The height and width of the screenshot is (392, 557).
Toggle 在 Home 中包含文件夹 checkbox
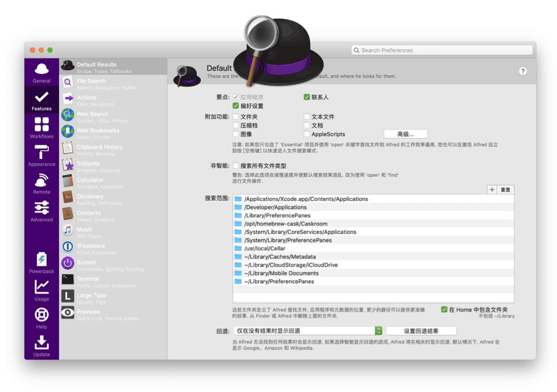pos(444,309)
